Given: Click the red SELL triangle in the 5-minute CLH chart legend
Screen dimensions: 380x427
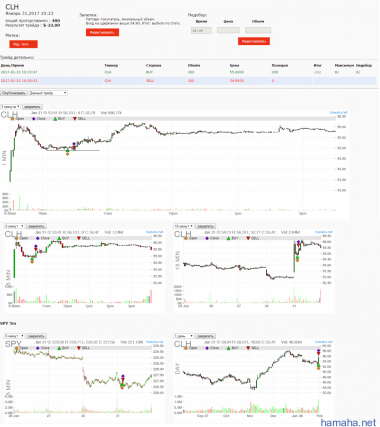Looking at the screenshot, I should pyautogui.click(x=79, y=238).
